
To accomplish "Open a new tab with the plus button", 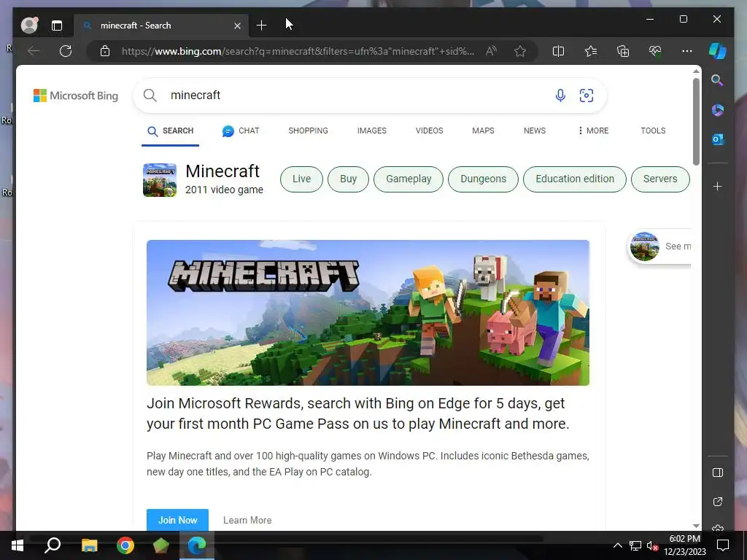I will coord(262,26).
